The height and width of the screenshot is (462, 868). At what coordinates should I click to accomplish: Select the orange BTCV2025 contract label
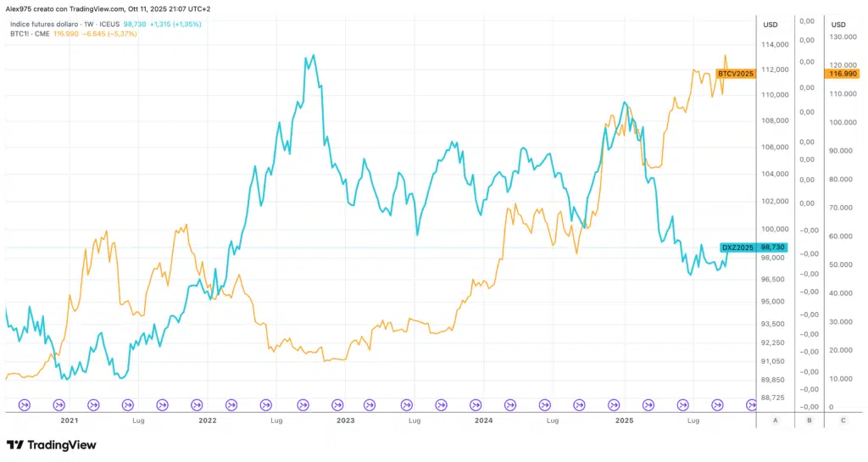click(735, 74)
